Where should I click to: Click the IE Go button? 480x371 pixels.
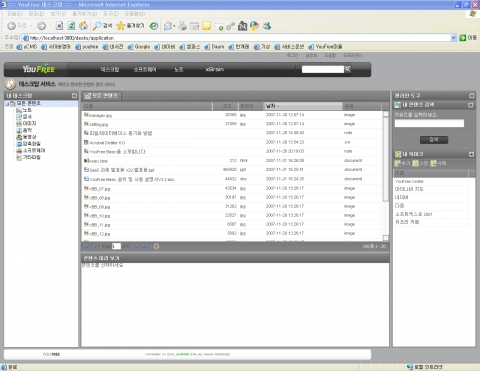click(468, 38)
